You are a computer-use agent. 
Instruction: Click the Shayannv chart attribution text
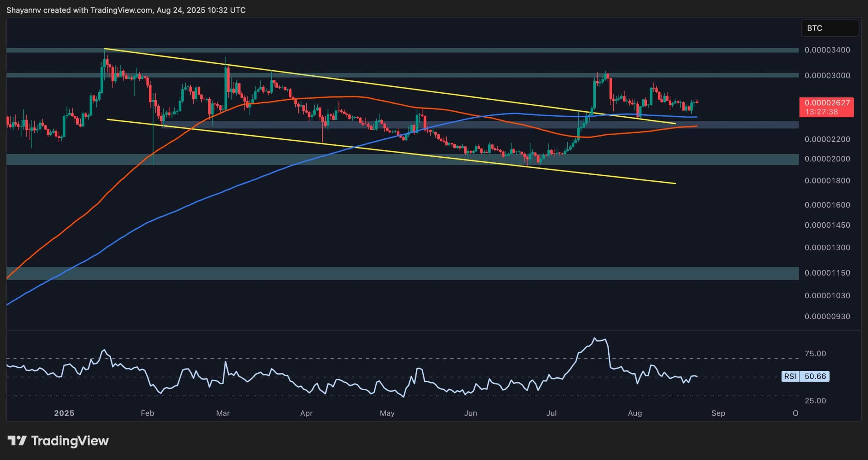pos(126,10)
